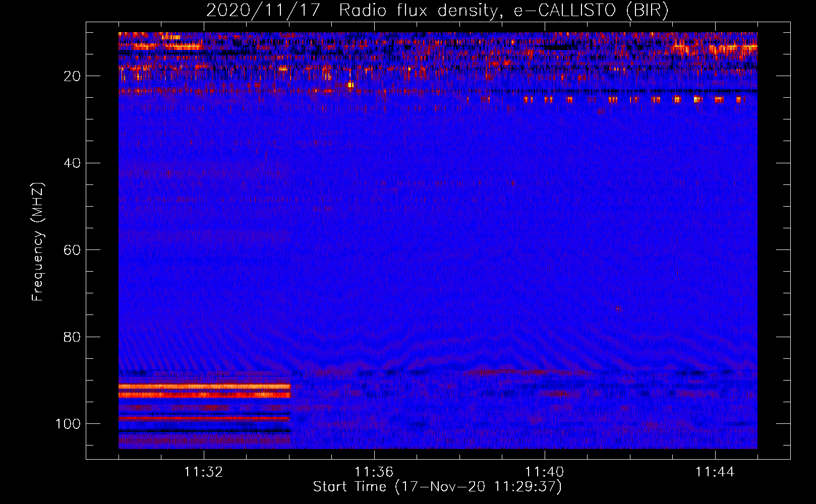
Task: Click the plot title '2020/11/17 Radio flux density, e-CALLISTO (BIR)'
Action: 437,11
